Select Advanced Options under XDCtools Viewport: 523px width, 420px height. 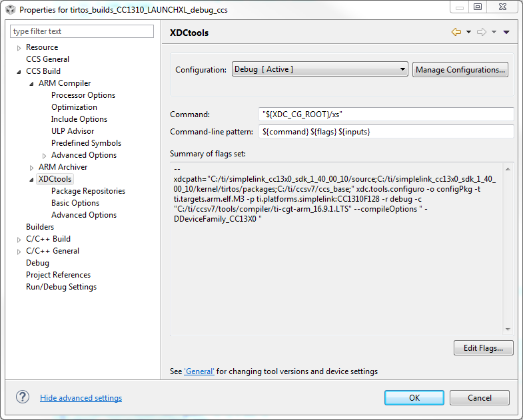pos(84,215)
